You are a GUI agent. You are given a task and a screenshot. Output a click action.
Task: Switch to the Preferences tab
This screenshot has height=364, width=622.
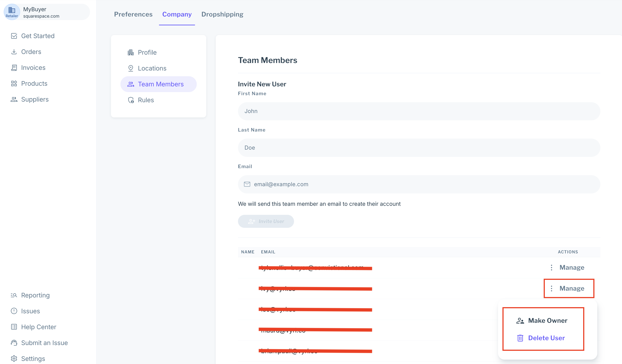(133, 14)
